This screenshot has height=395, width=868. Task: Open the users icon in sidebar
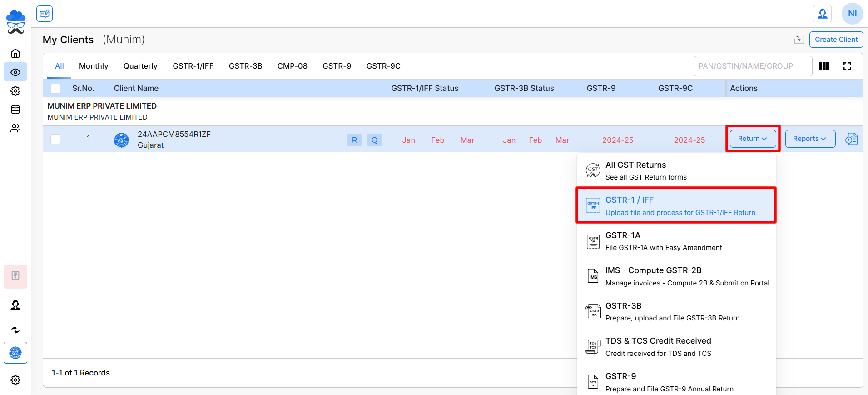(15, 129)
